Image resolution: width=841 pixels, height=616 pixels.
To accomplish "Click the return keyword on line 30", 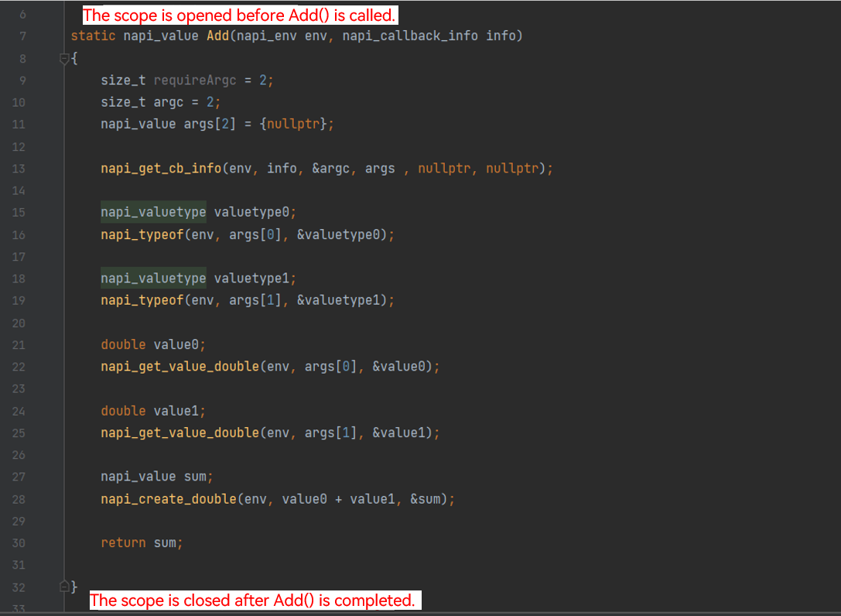I will click(123, 543).
